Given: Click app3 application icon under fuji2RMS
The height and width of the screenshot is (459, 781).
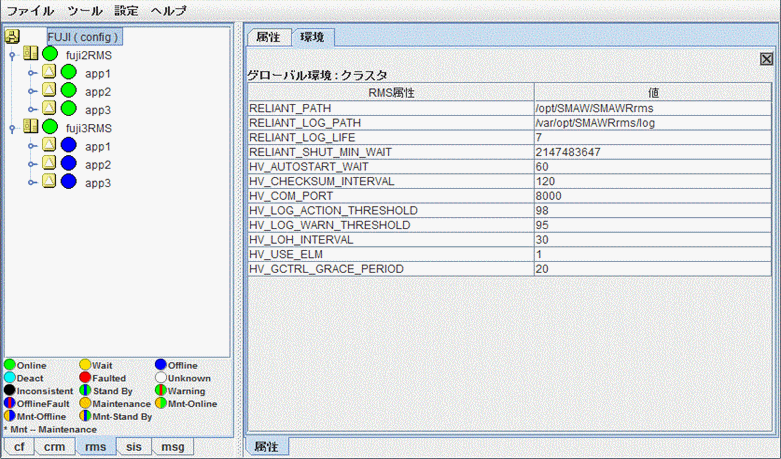Looking at the screenshot, I should pos(49,108).
